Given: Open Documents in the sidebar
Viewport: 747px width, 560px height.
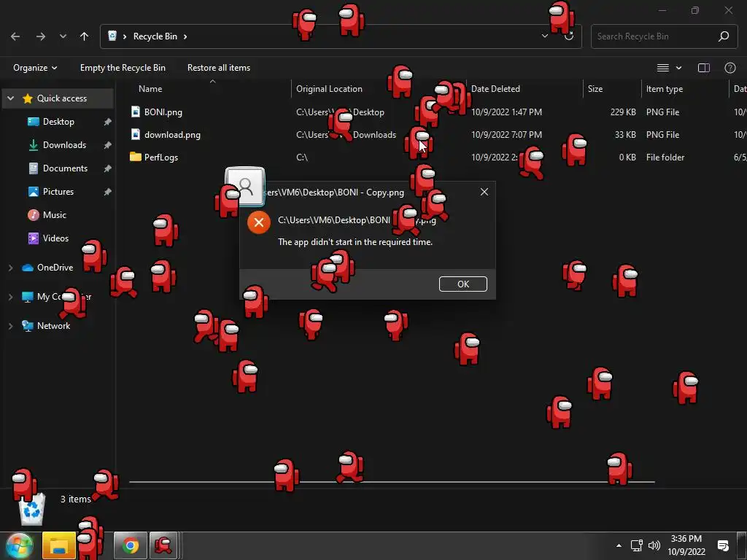Looking at the screenshot, I should point(65,168).
